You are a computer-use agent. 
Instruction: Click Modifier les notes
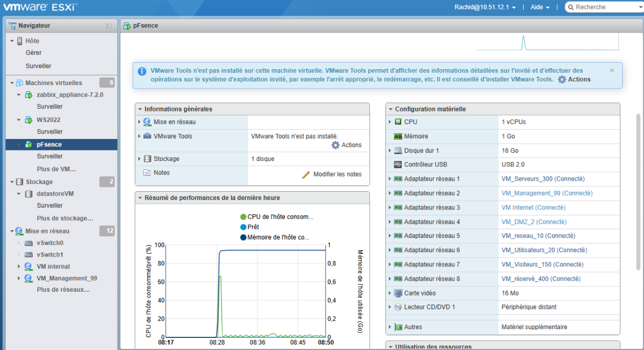point(337,175)
